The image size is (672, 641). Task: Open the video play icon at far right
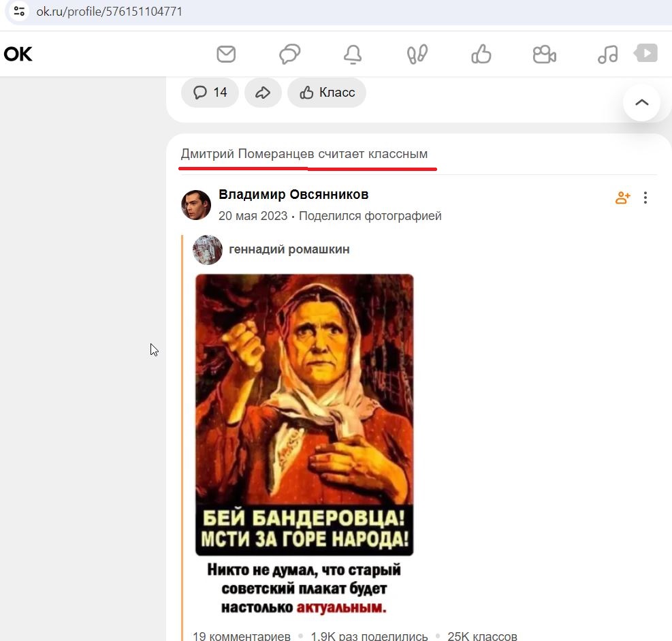click(x=646, y=53)
